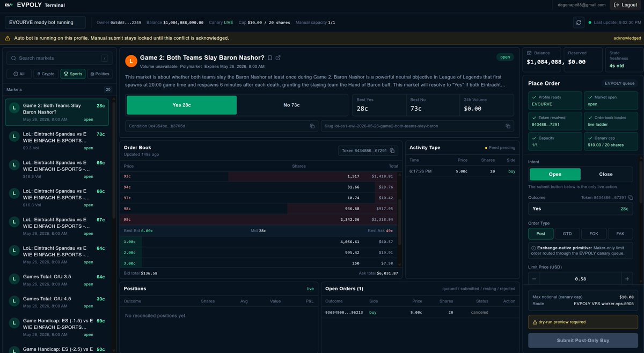This screenshot has width=644, height=353.
Task: Filter markets by Crypto
Action: click(46, 74)
